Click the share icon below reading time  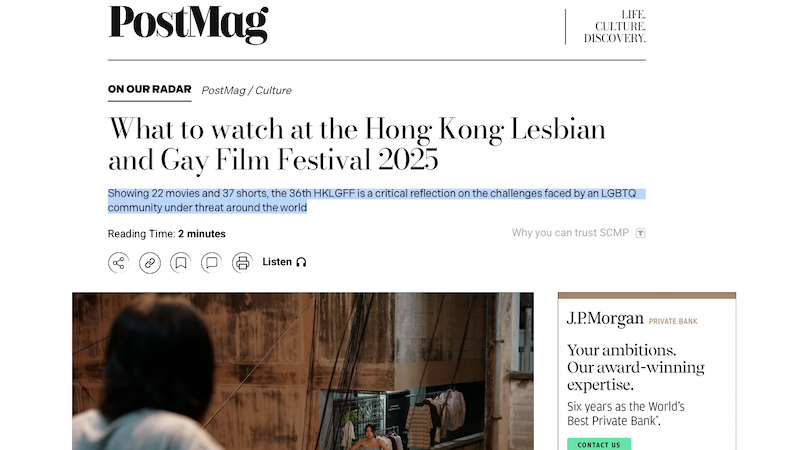point(119,263)
